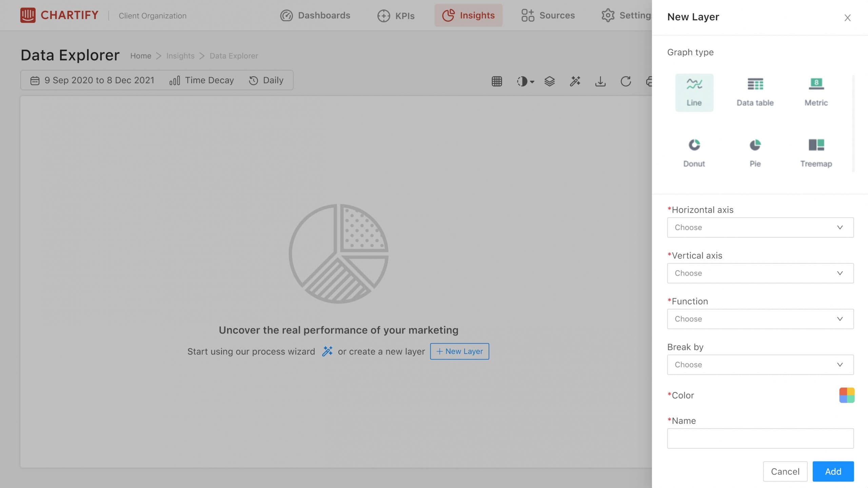Select the Line graph type
This screenshot has height=488, width=868.
pos(694,93)
